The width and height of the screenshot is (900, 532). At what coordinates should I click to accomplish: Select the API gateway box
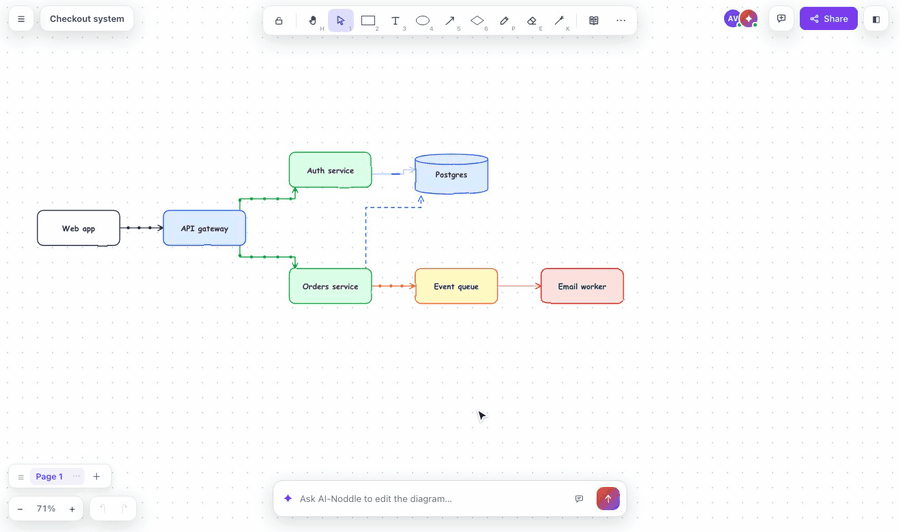coord(204,228)
